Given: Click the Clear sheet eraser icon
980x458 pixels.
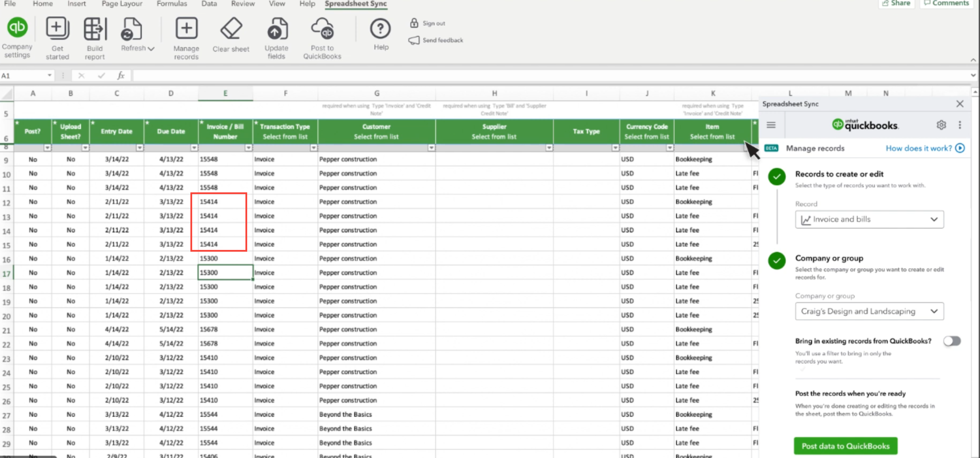Looking at the screenshot, I should pos(231,29).
